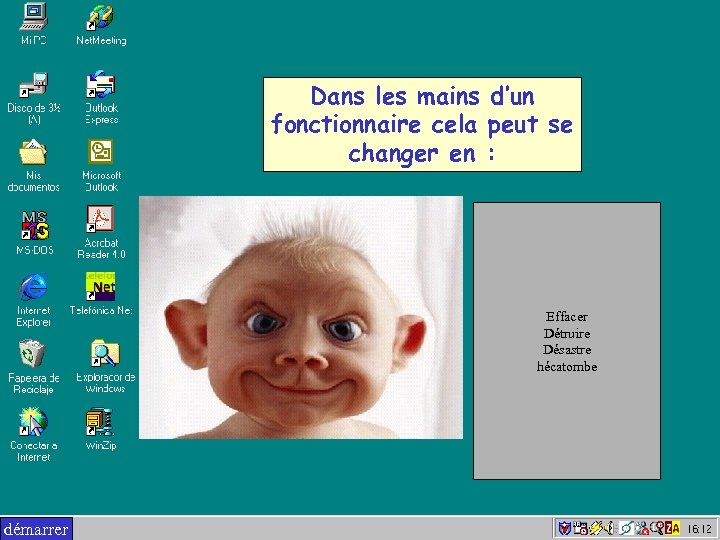Click the word Désastre in gray panel
The width and height of the screenshot is (720, 540).
(567, 350)
